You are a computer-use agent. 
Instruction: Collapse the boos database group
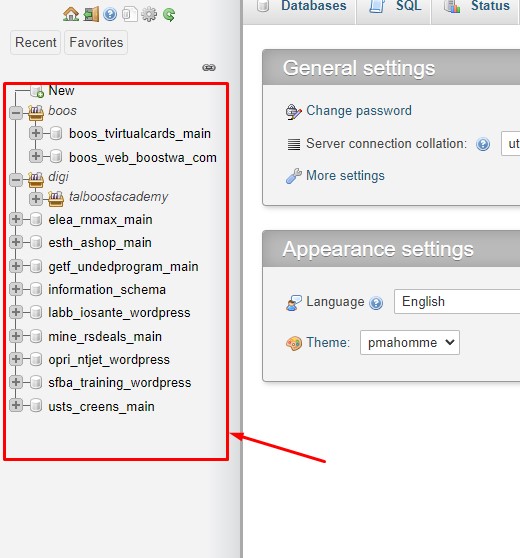click(x=16, y=113)
